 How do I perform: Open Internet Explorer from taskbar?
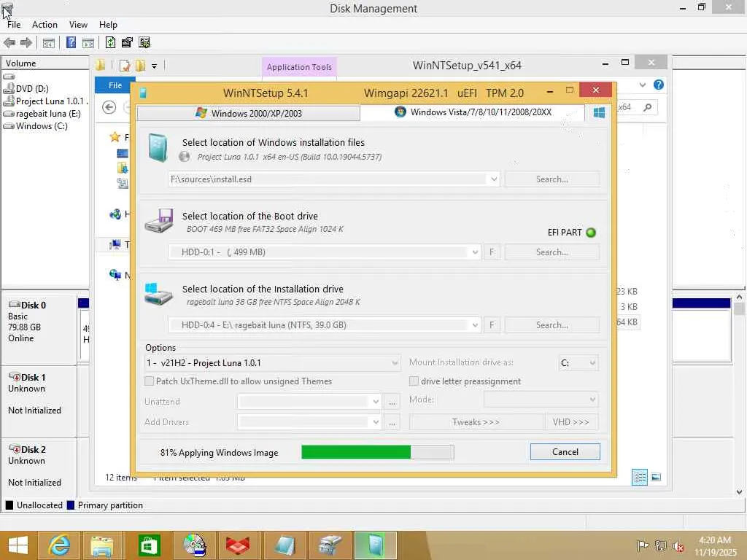click(x=58, y=545)
